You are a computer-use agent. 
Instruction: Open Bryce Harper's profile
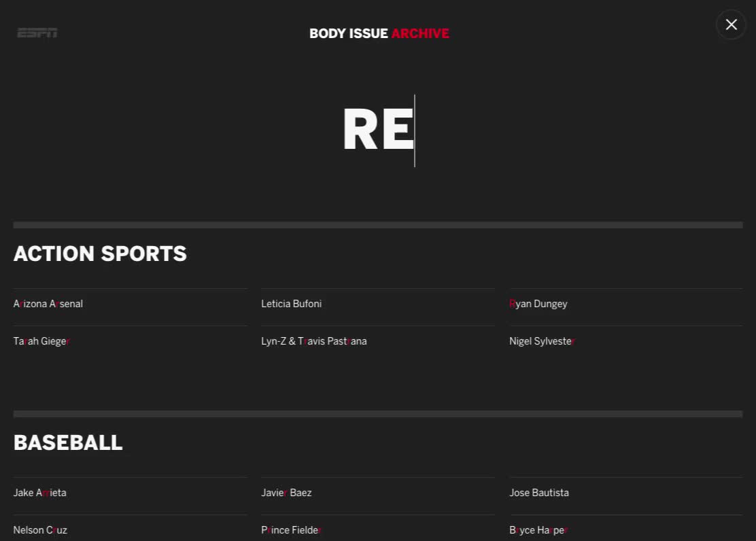click(538, 530)
